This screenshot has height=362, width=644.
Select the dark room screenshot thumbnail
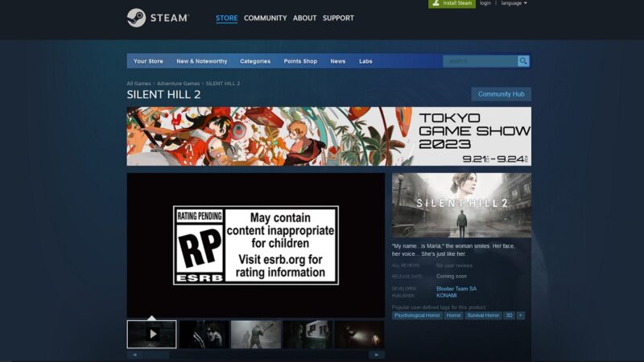click(308, 335)
